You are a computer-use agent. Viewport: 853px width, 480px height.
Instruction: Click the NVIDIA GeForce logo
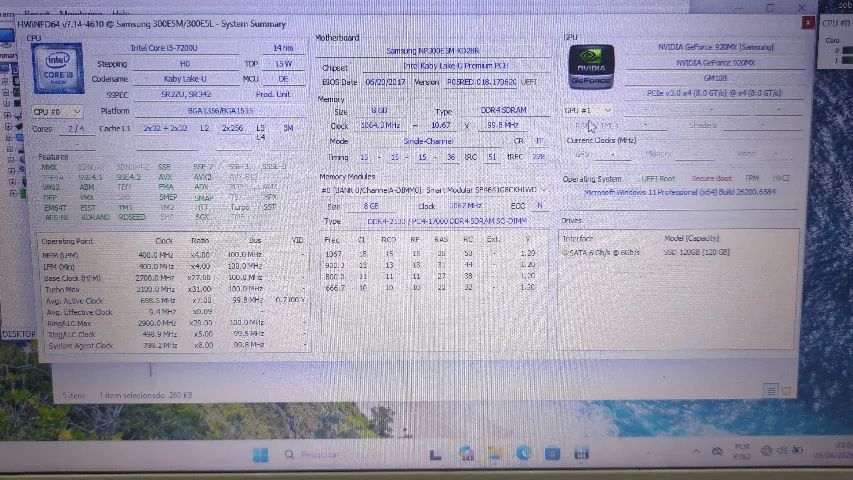tap(591, 67)
